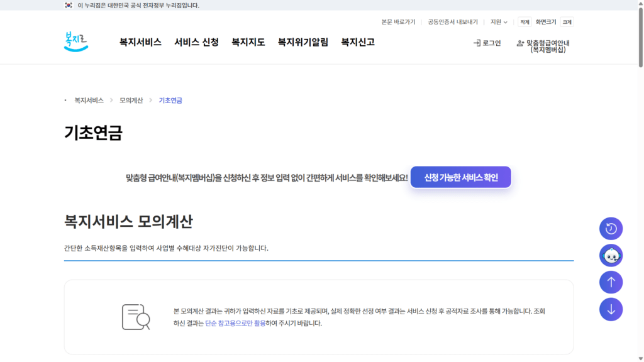
Task: Open the 서비스 신청 menu
Action: point(196,42)
